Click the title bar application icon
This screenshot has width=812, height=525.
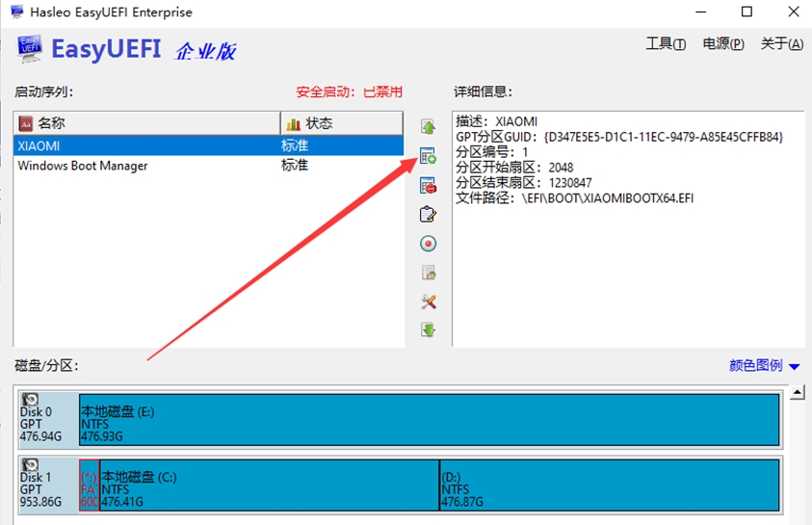(x=16, y=12)
